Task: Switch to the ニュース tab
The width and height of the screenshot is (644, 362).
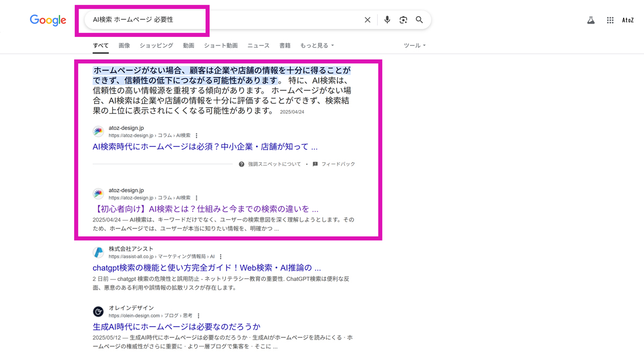Action: pyautogui.click(x=258, y=46)
